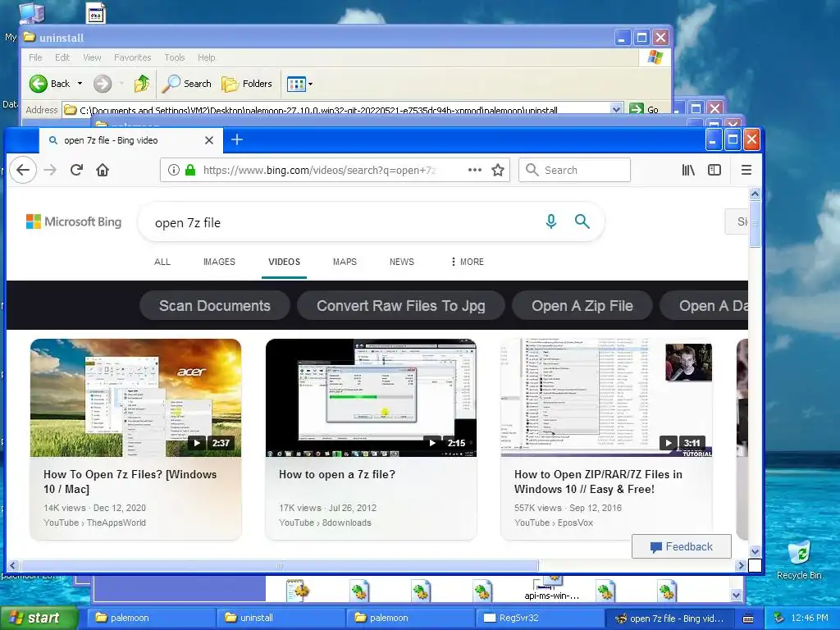This screenshot has height=630, width=840.
Task: Switch to the RegSvr32 taskbar button
Action: (x=540, y=618)
